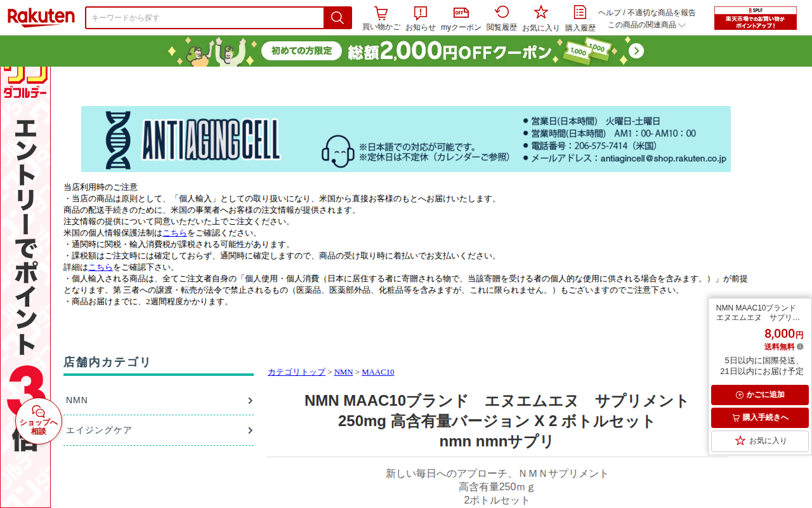The image size is (812, 508).
Task: Open the ショップへ相談 chat bubble
Action: (x=39, y=420)
